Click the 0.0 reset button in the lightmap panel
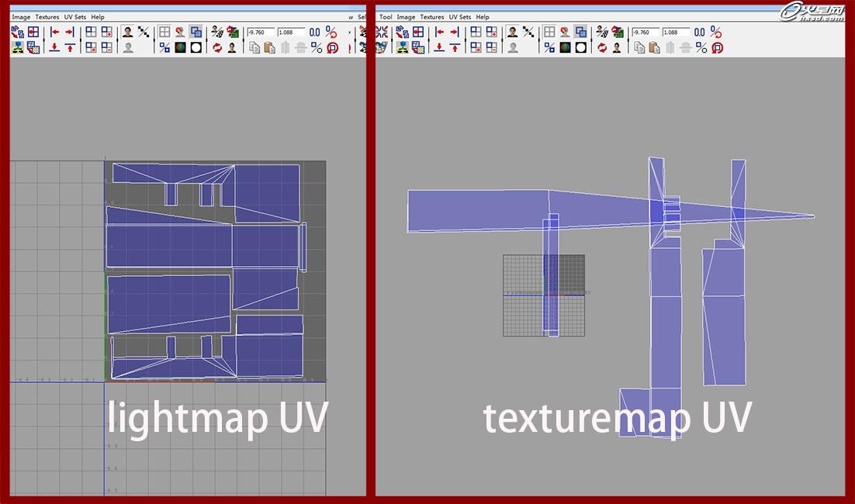The width and height of the screenshot is (855, 504). (314, 32)
